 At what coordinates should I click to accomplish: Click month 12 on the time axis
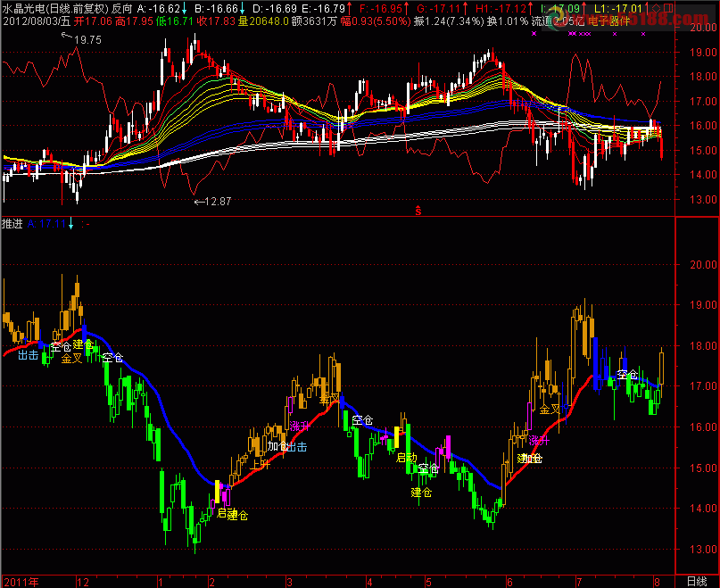point(83,582)
